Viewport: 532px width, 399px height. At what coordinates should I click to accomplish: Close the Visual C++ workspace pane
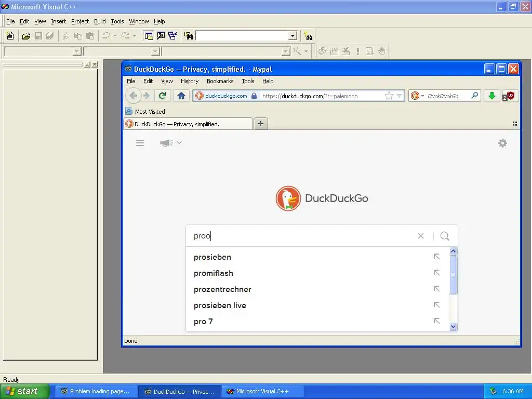pyautogui.click(x=95, y=64)
